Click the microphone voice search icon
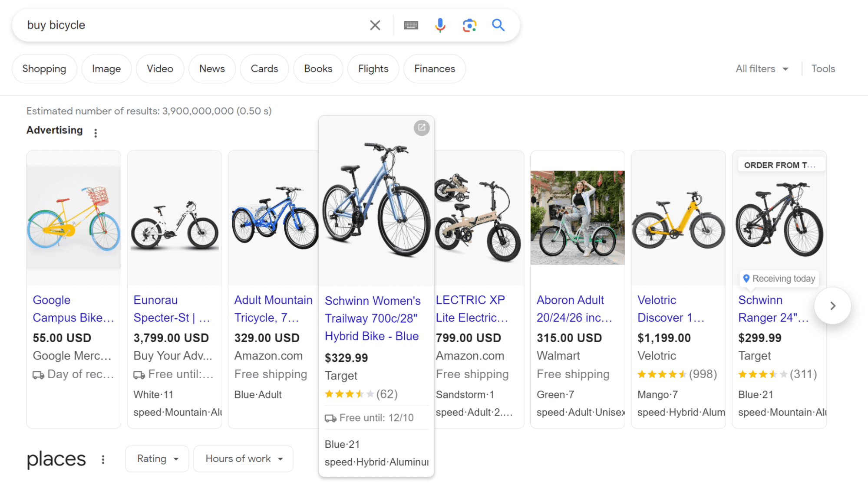 [440, 25]
